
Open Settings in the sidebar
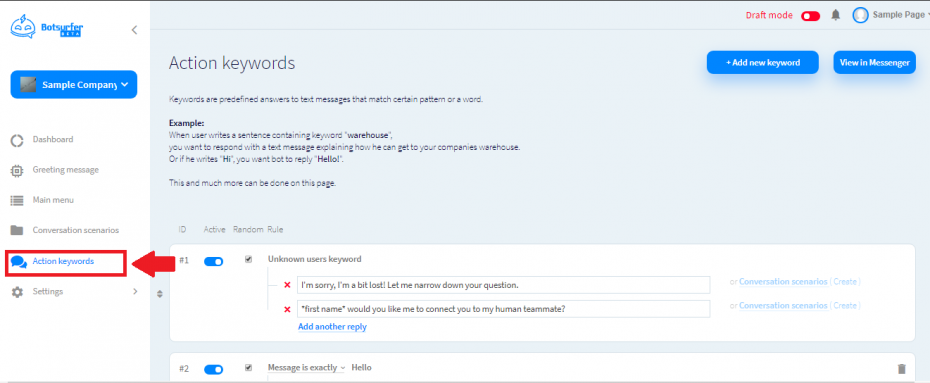[47, 292]
